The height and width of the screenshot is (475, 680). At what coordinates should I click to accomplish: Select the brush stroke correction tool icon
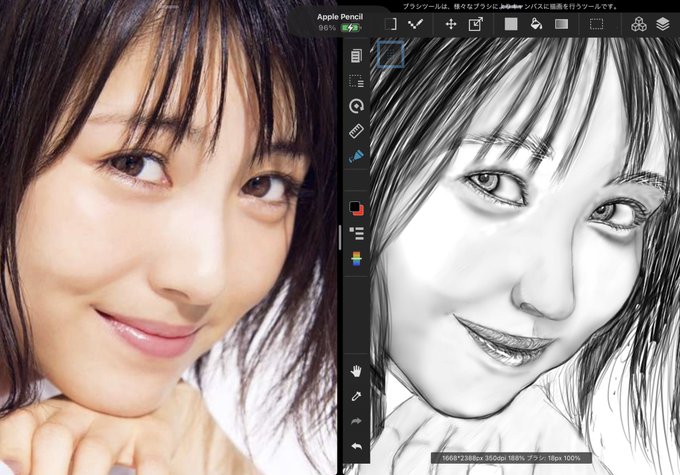[x=415, y=24]
